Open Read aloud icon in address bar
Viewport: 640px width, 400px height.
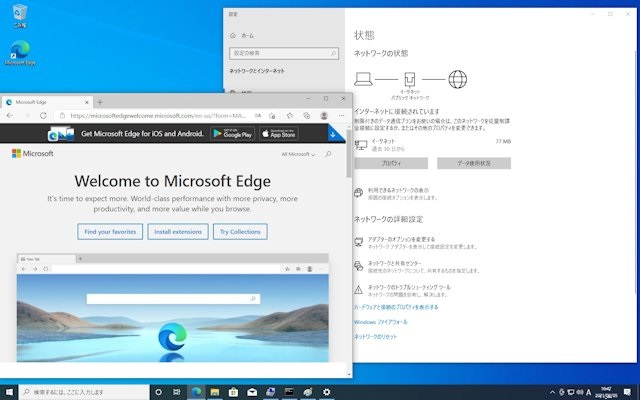258,116
